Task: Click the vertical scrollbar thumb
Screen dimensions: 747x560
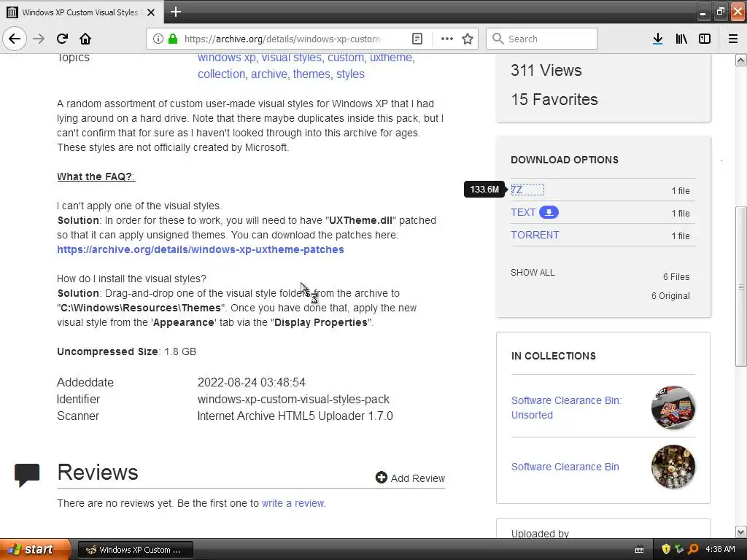Action: click(740, 286)
